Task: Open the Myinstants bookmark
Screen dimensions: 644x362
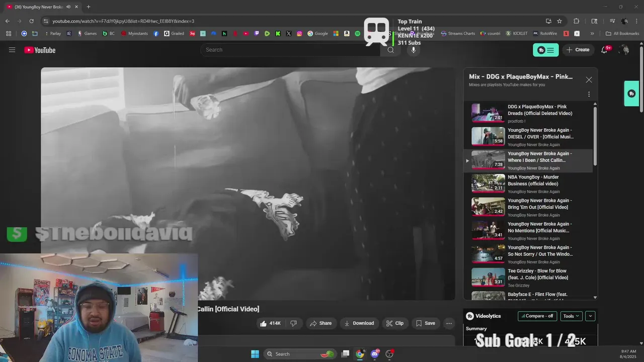Action: click(x=135, y=34)
